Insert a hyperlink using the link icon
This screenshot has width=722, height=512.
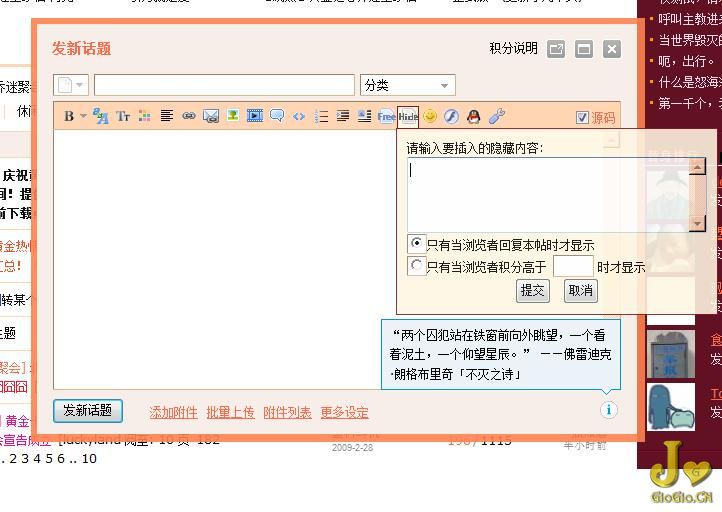(188, 117)
